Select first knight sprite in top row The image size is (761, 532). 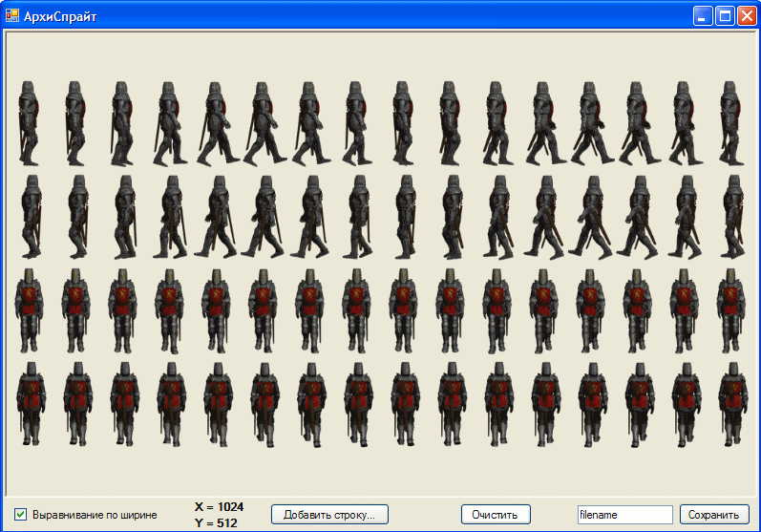click(29, 123)
